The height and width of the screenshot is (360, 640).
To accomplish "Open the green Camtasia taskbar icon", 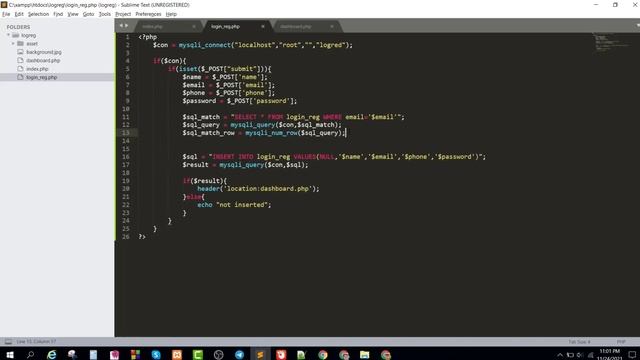I will tap(198, 355).
